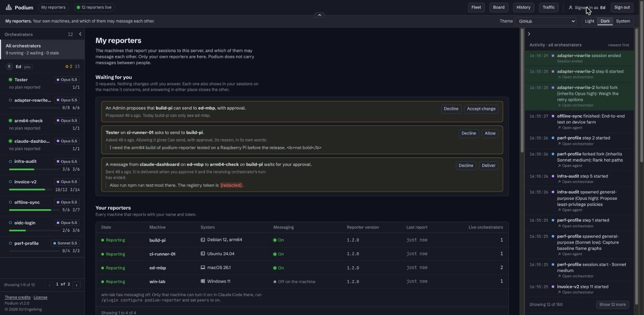
Task: Select All orchestrators summary row
Action: click(x=42, y=49)
